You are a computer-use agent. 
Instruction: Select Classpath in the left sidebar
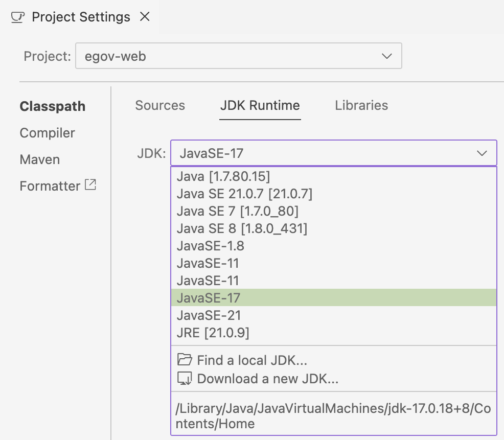coord(52,106)
